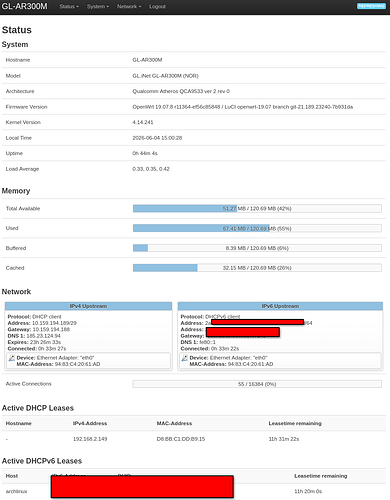Select IPv4 address 10.159.194.189/29
Screen dimensions: 390x500
(x=54, y=323)
